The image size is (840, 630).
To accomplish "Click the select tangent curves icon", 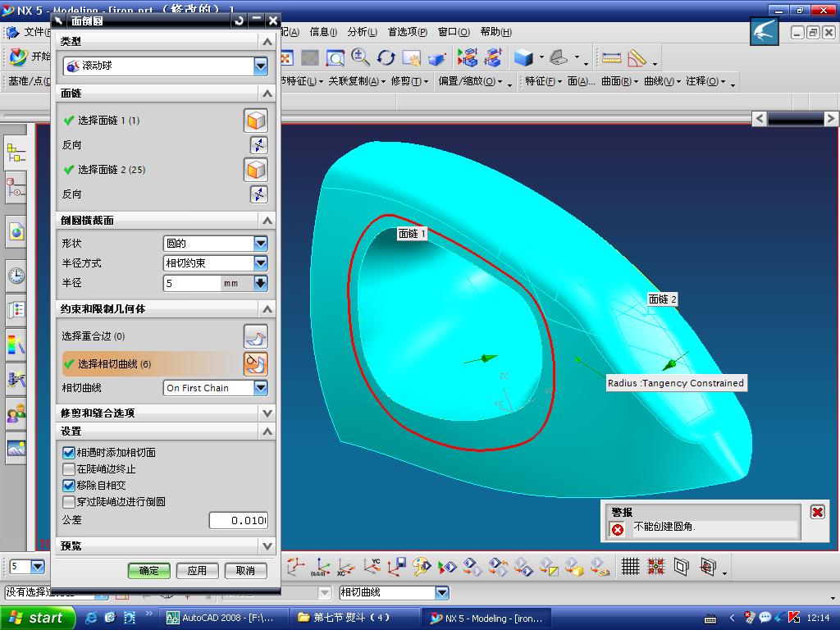I will 256,363.
